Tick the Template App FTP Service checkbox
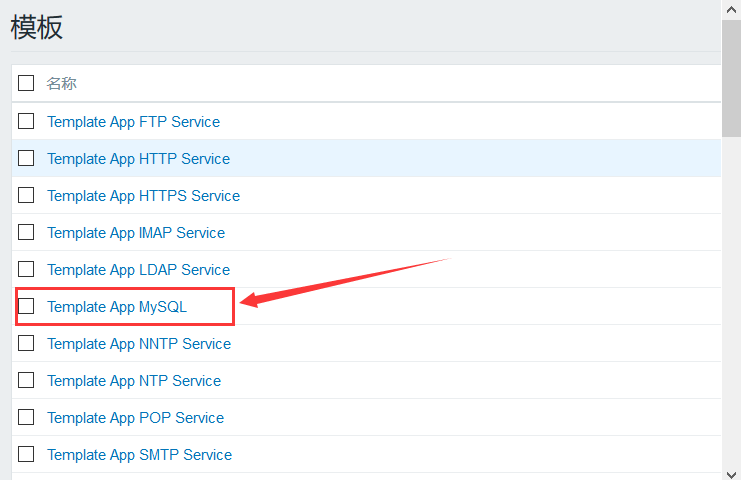 26,121
